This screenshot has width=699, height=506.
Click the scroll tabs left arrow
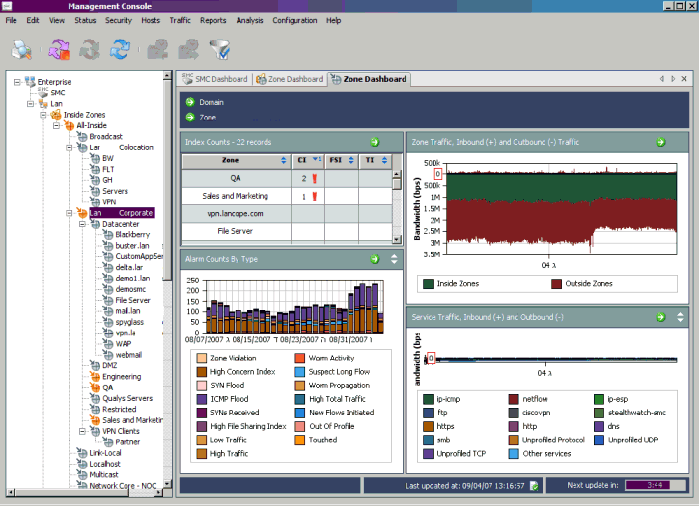[662, 78]
